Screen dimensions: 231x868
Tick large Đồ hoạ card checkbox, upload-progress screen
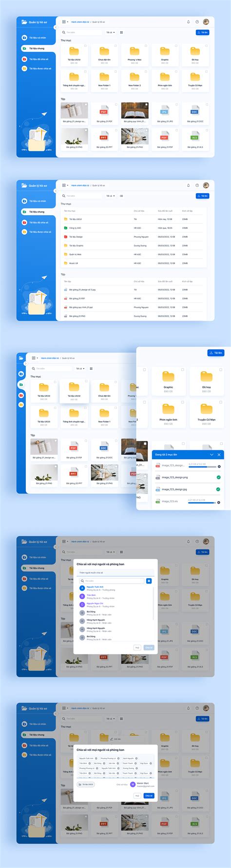221,370
